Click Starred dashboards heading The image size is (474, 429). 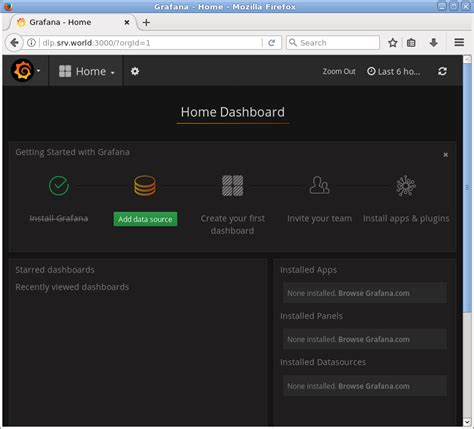click(x=55, y=270)
